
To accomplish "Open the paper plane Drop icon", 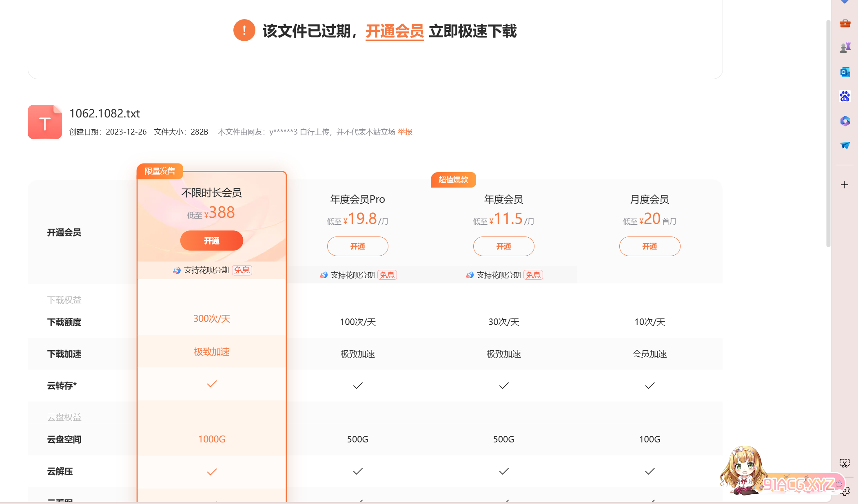I will pyautogui.click(x=845, y=146).
